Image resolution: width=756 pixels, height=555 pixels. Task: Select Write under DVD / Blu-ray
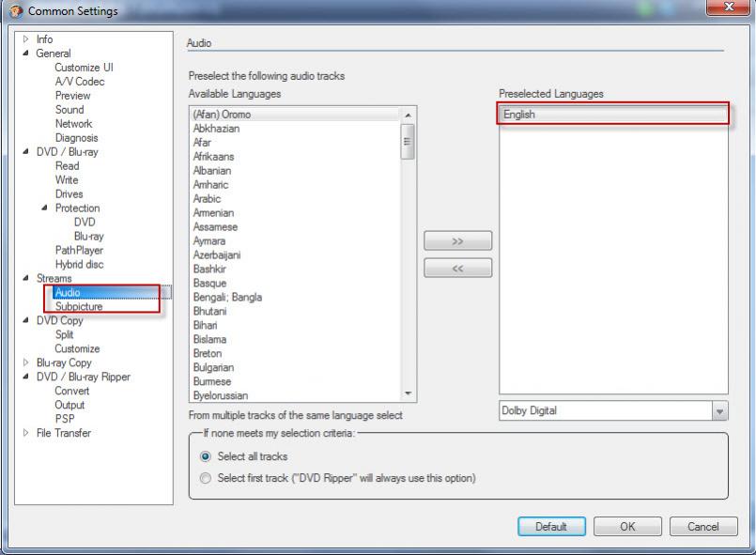(67, 180)
